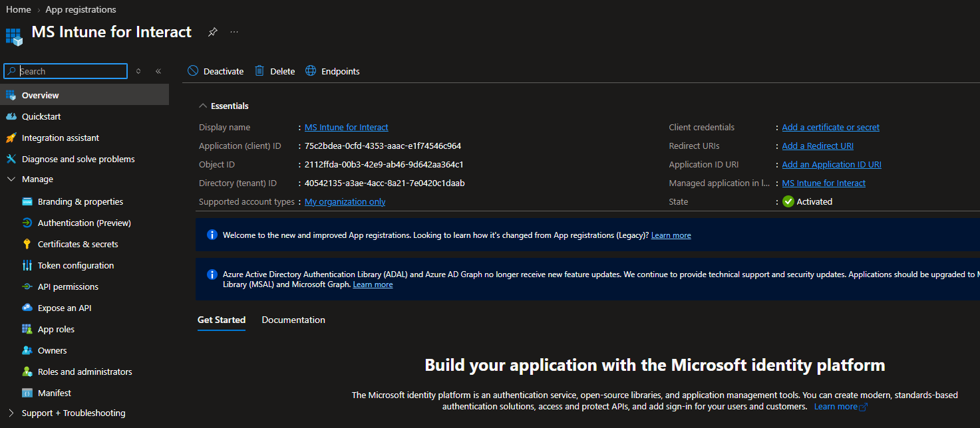This screenshot has width=980, height=428.
Task: Click the search magnifier icon in the sidebar
Action: coord(12,71)
